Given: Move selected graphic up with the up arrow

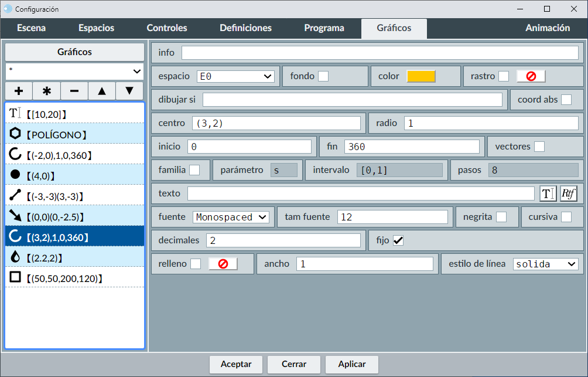Looking at the screenshot, I should [102, 91].
